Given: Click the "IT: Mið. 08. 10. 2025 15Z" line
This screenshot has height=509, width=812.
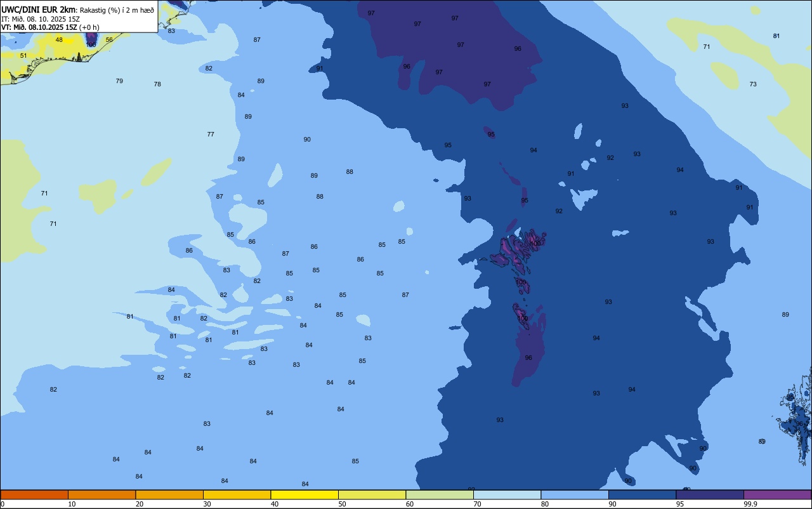Looking at the screenshot, I should (x=41, y=19).
